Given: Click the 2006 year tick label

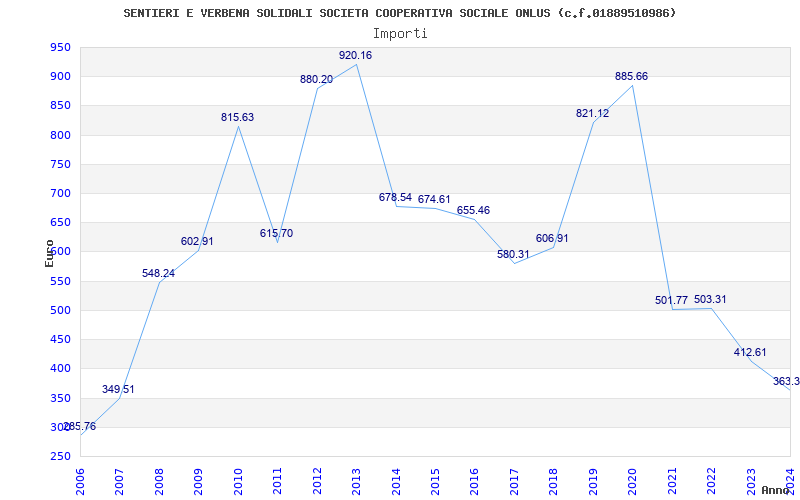Looking at the screenshot, I should (x=81, y=482).
